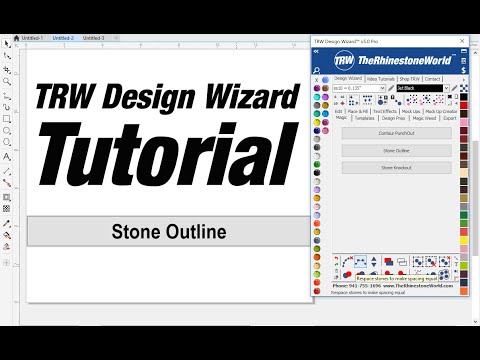
Task: Click the Stone Outline banner on the canvas
Action: 169,232
